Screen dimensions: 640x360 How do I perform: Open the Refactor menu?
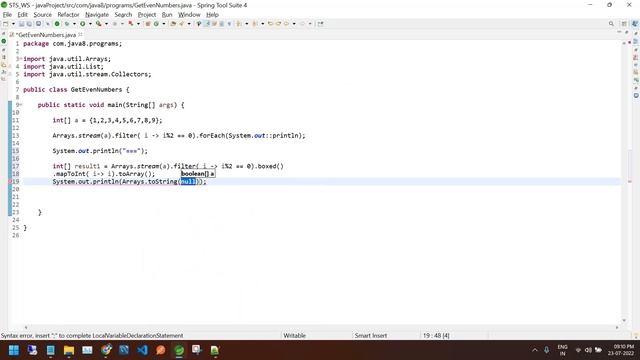(68, 14)
